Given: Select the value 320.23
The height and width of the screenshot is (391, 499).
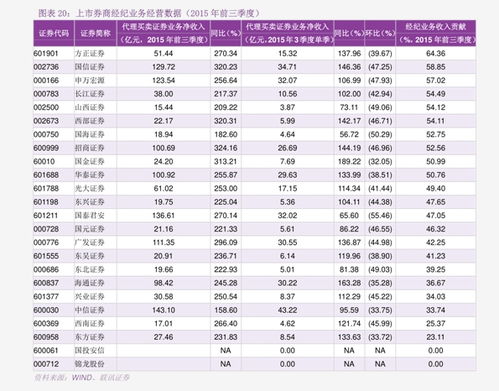Looking at the screenshot, I should [226, 67].
